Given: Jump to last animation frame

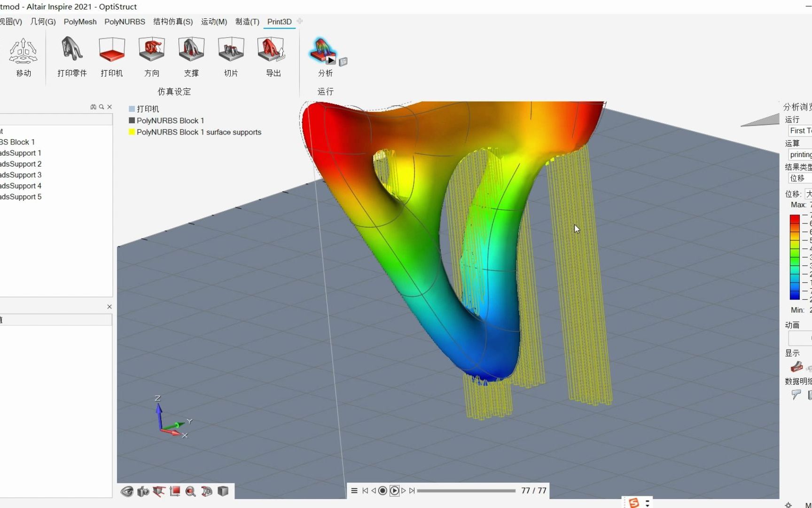Looking at the screenshot, I should pyautogui.click(x=412, y=491).
